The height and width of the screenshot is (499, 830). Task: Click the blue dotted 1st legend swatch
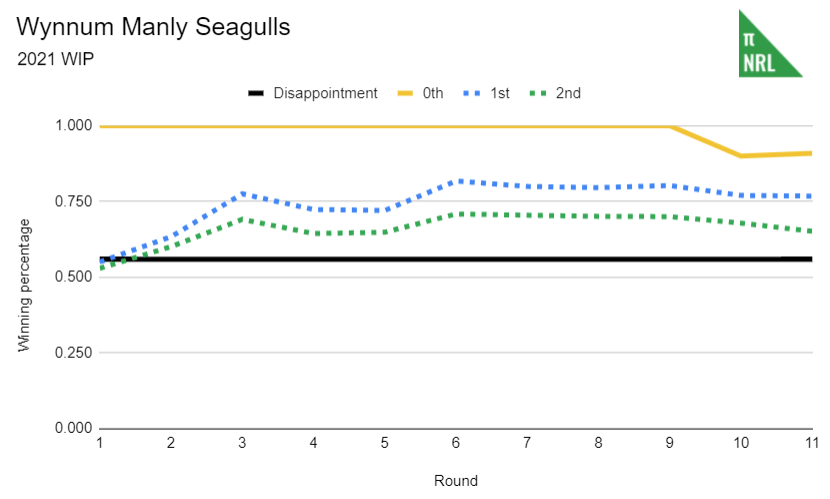tap(472, 93)
